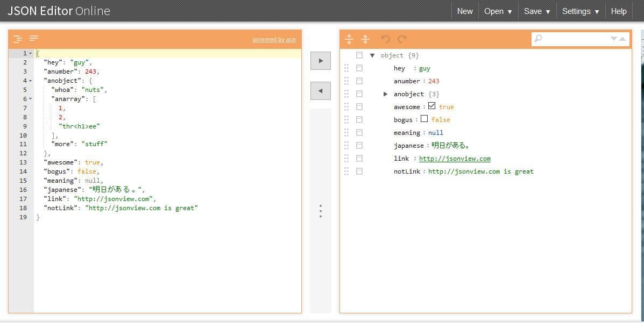Click drag handle of awesome row
This screenshot has width=644, height=323.
coord(346,107)
